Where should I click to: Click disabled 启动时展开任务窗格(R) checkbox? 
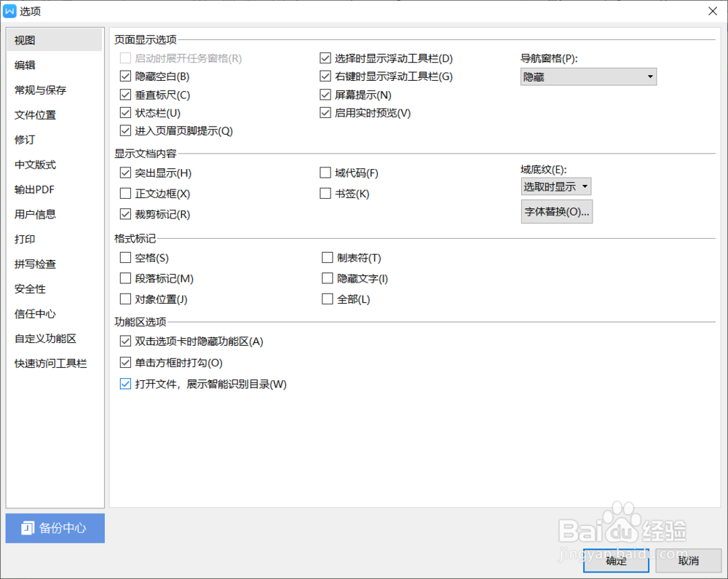125,58
